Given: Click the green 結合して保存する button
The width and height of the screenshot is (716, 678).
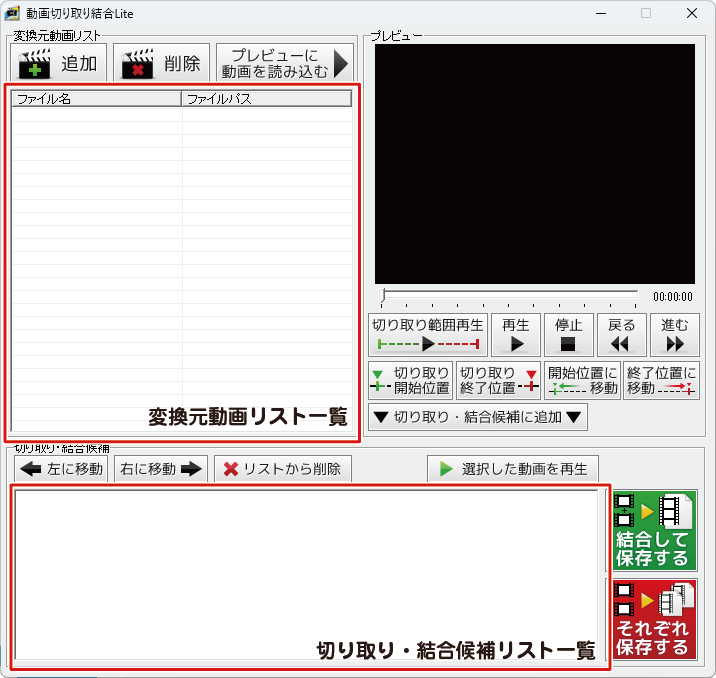Looking at the screenshot, I should coord(653,530).
